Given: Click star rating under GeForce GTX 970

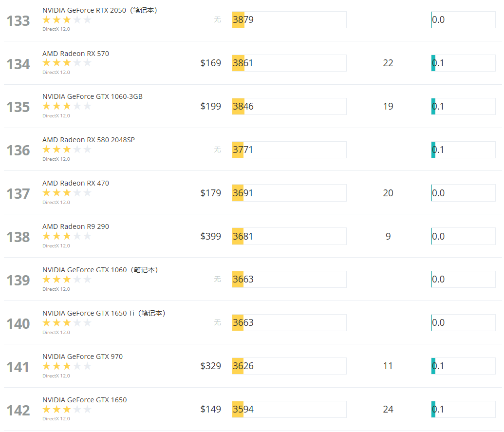Looking at the screenshot, I should pyautogui.click(x=67, y=366).
